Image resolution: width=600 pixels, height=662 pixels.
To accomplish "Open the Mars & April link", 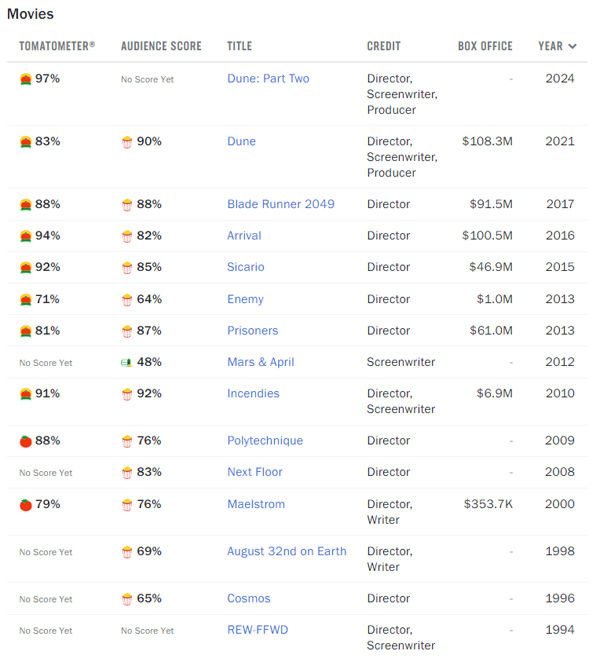I will (x=261, y=362).
